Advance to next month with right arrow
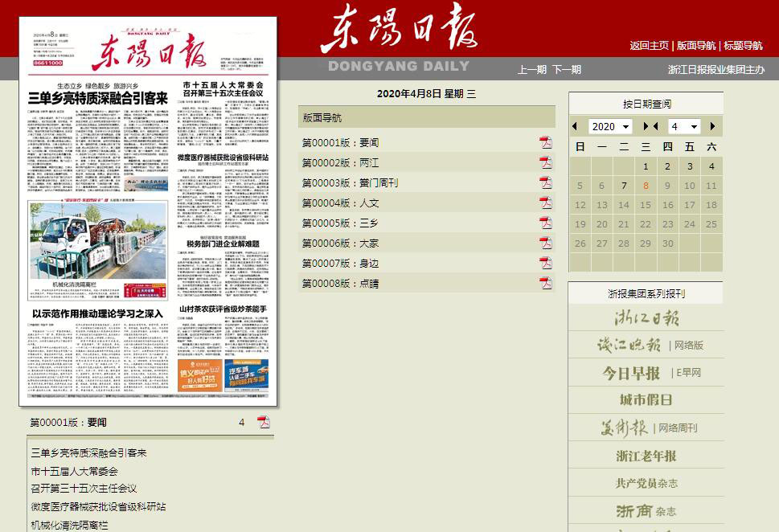 click(712, 127)
